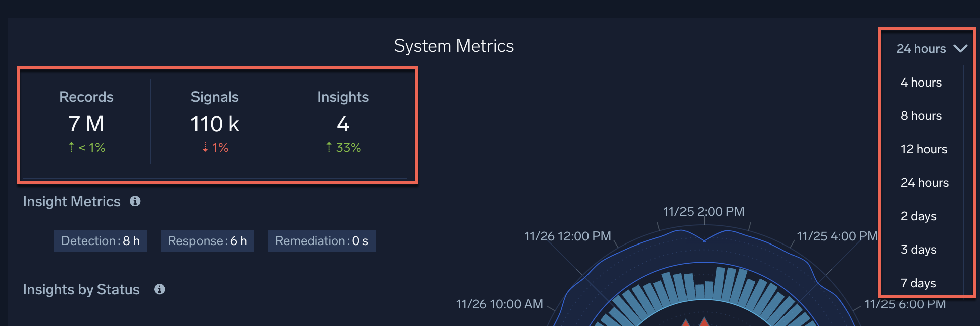The image size is (980, 326).
Task: Select the 8 hours option
Action: click(921, 116)
